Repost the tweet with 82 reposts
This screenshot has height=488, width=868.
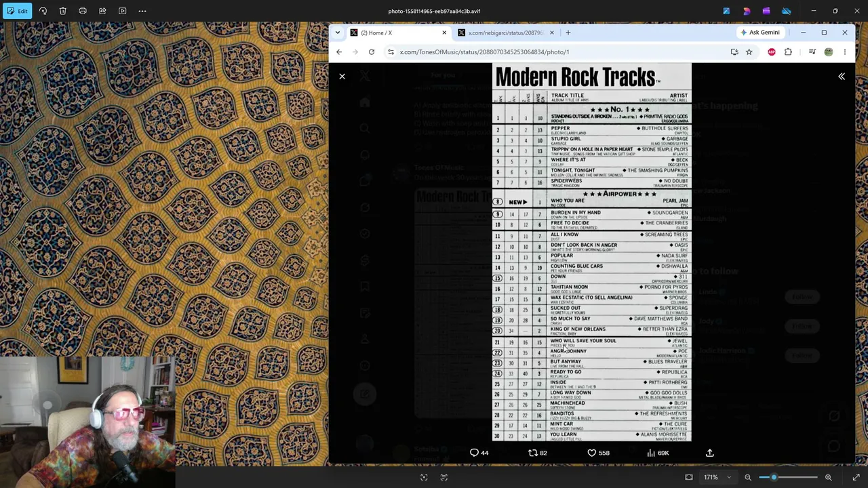pos(538,453)
